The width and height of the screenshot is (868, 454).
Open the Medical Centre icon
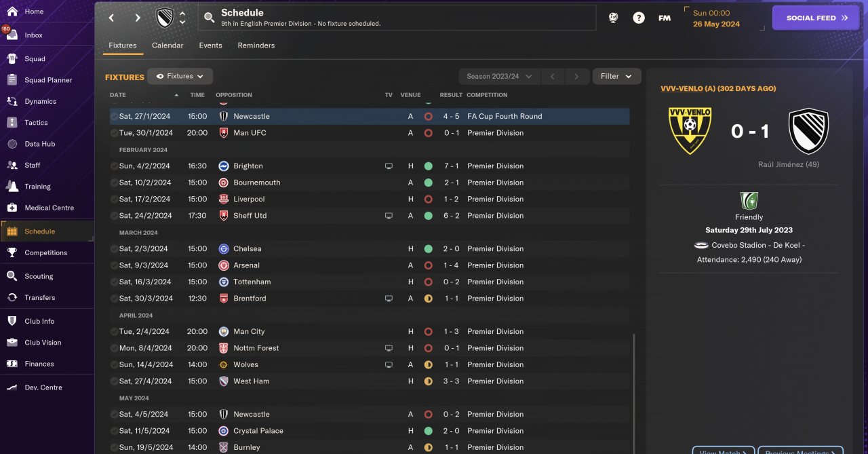pyautogui.click(x=12, y=208)
